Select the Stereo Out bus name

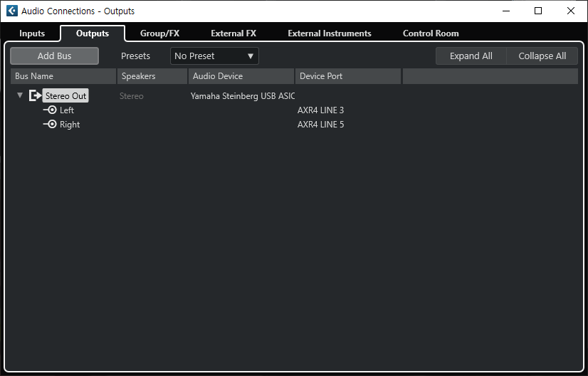click(65, 95)
